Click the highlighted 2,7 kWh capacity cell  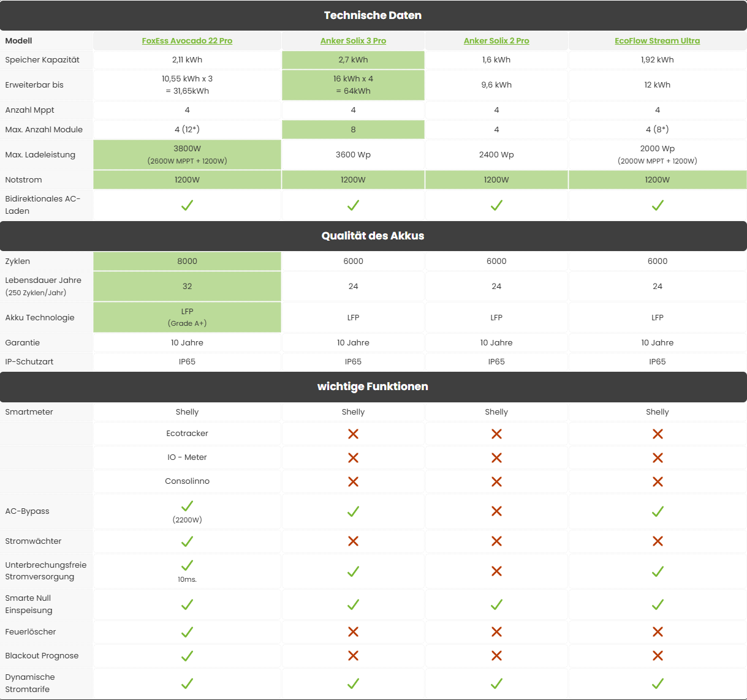353,60
